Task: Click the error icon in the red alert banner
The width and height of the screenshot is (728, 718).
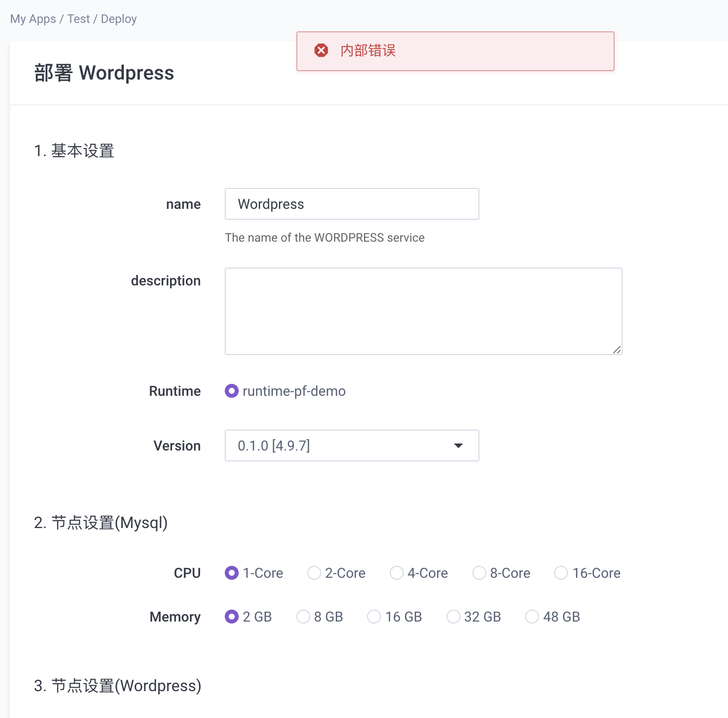Action: (321, 50)
